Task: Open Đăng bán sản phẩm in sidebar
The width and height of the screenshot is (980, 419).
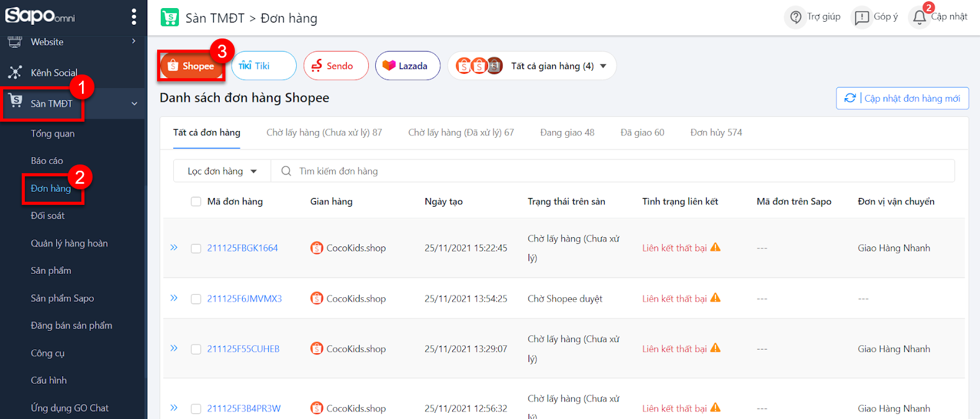Action: tap(71, 325)
